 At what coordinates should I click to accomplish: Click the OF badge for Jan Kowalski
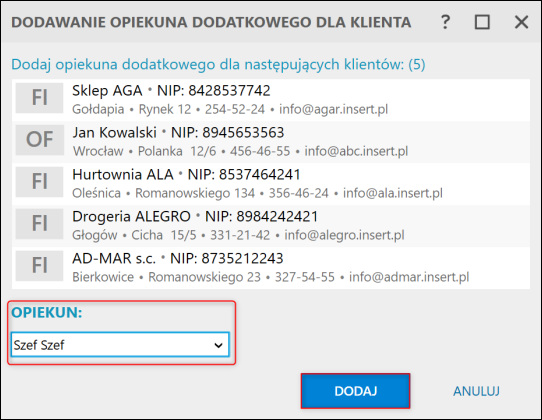click(x=39, y=140)
